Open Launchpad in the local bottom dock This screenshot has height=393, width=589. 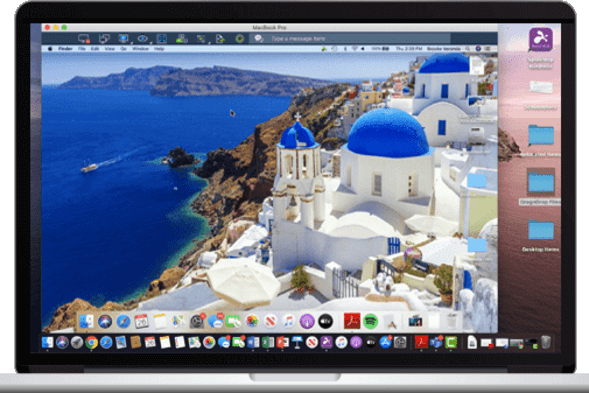77,342
